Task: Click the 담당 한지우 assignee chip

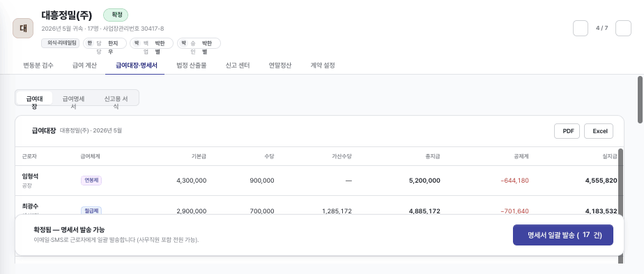Action: (105, 43)
